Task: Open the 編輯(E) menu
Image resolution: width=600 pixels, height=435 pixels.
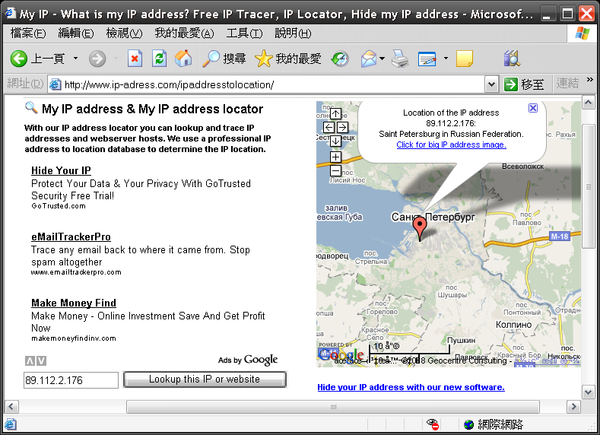Action: pyautogui.click(x=76, y=33)
